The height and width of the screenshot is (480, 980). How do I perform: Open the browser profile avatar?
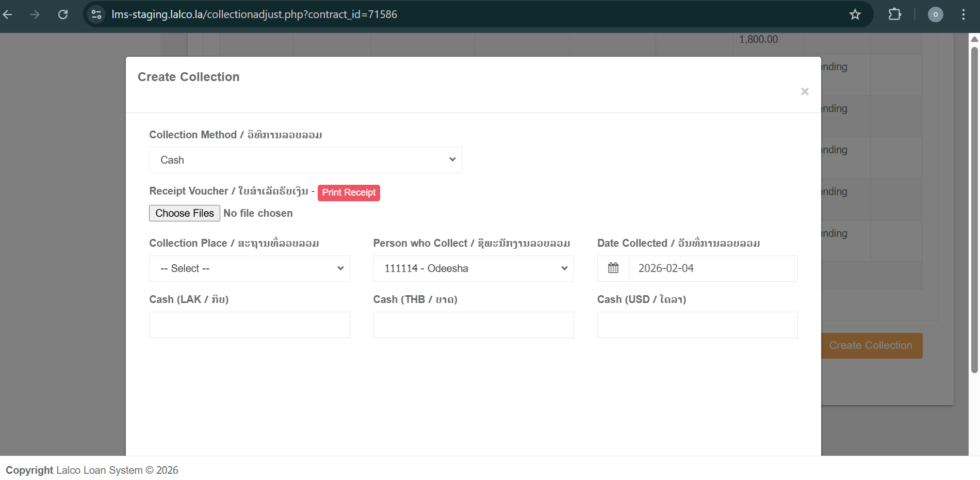point(935,14)
